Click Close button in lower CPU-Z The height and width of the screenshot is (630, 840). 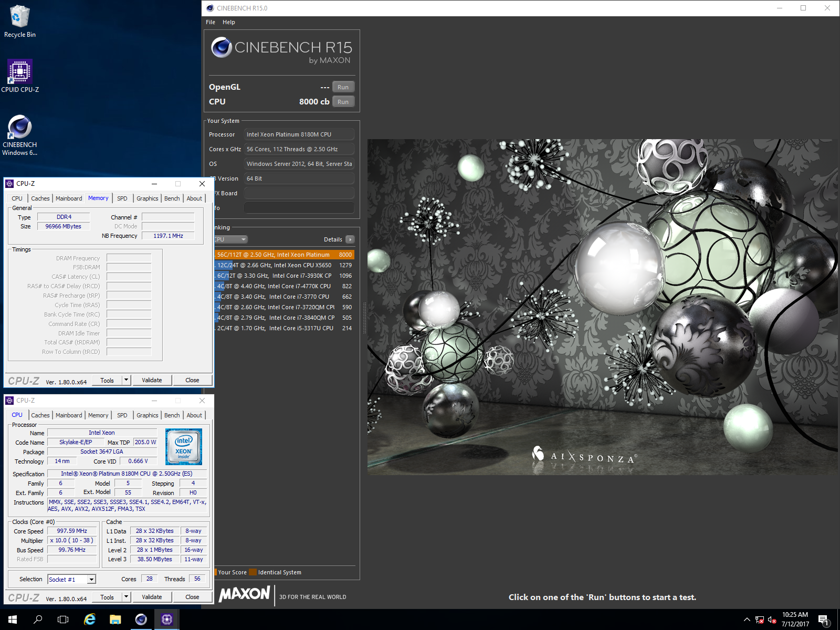[x=192, y=597]
